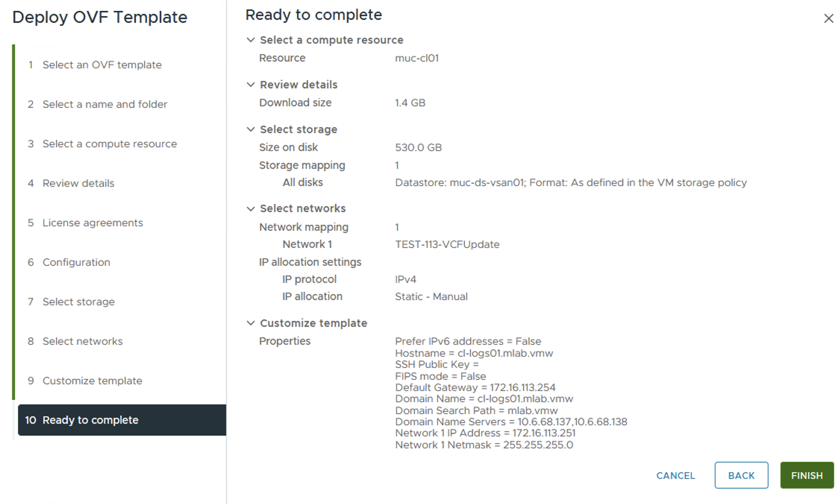Click the BACK button
This screenshot has height=504, width=838.
741,475
